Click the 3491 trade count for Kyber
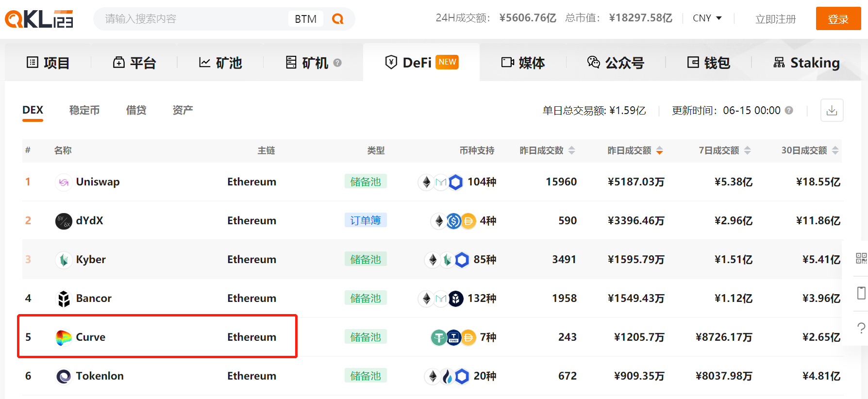Screen dimensions: 868x399 [x=564, y=260]
